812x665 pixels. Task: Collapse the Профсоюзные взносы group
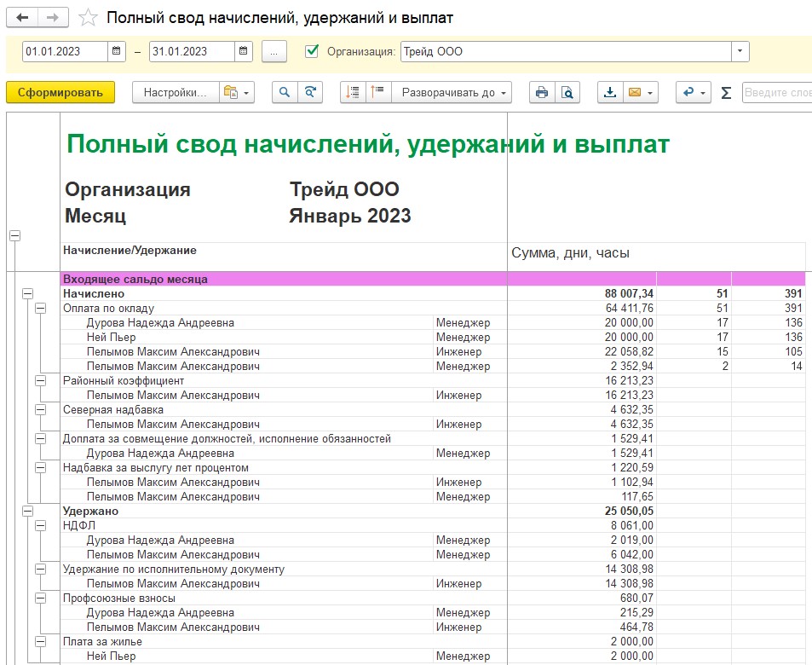(40, 598)
